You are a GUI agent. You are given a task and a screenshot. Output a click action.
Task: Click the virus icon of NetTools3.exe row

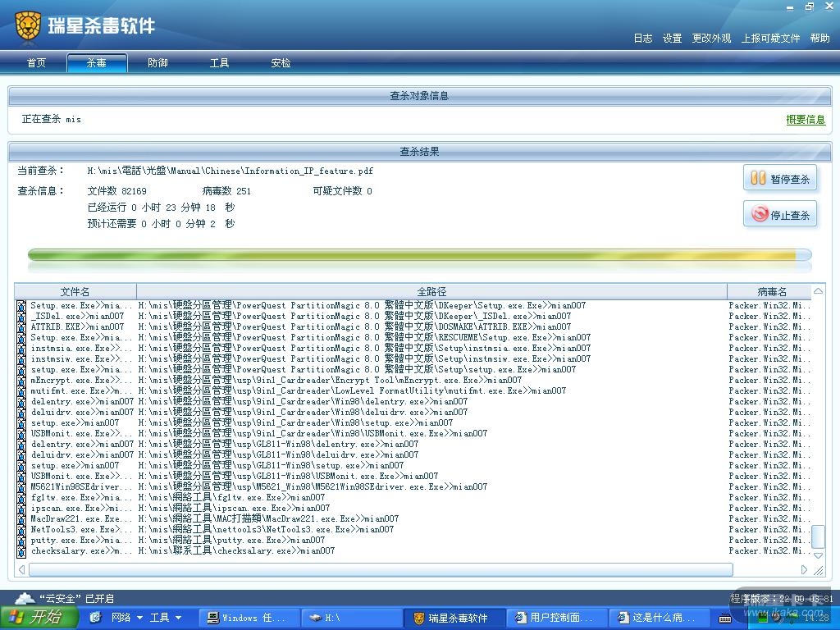[21, 529]
